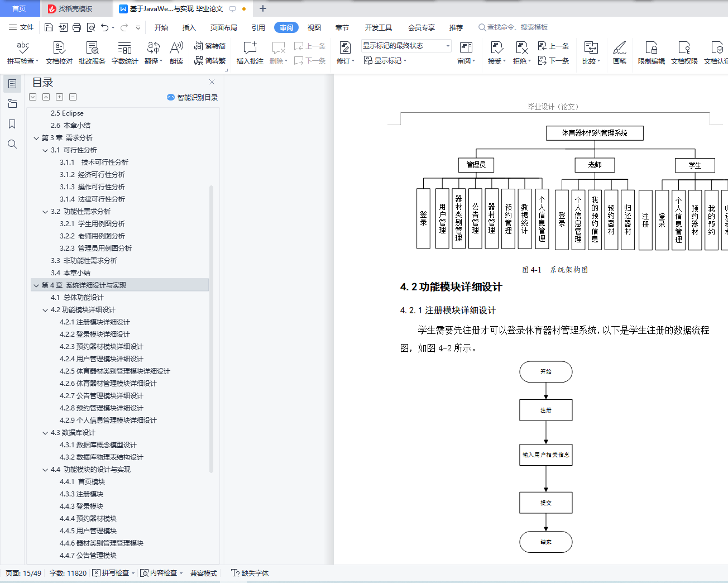Collapse 第 4 章 系统详细设计与实现 node
The width and height of the screenshot is (728, 583).
click(x=36, y=285)
